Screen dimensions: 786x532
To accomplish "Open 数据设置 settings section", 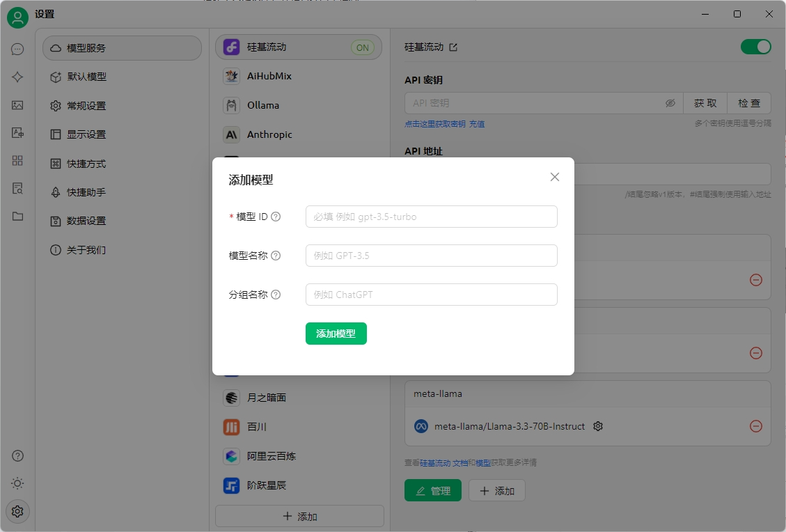I will pyautogui.click(x=123, y=221).
